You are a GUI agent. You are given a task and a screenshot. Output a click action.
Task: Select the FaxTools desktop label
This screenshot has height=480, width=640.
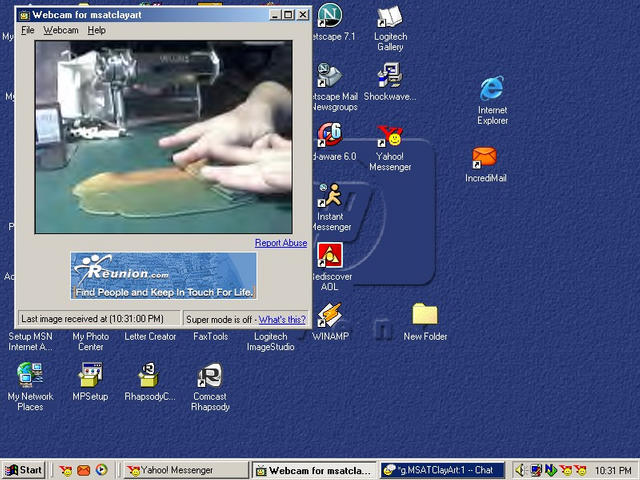210,336
